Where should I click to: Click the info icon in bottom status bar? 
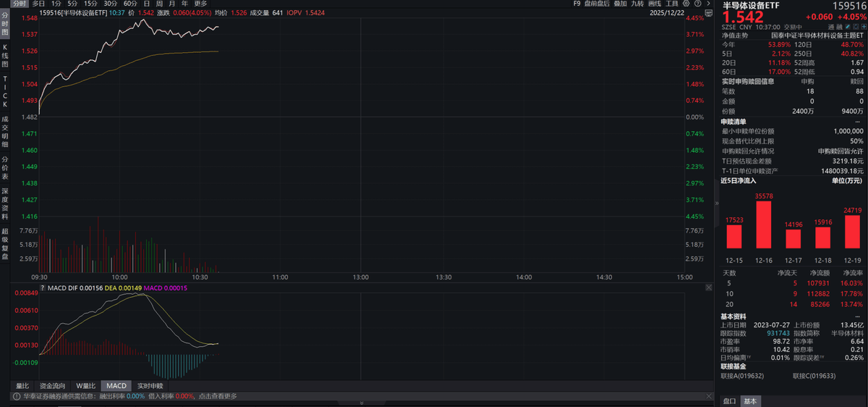coord(15,396)
